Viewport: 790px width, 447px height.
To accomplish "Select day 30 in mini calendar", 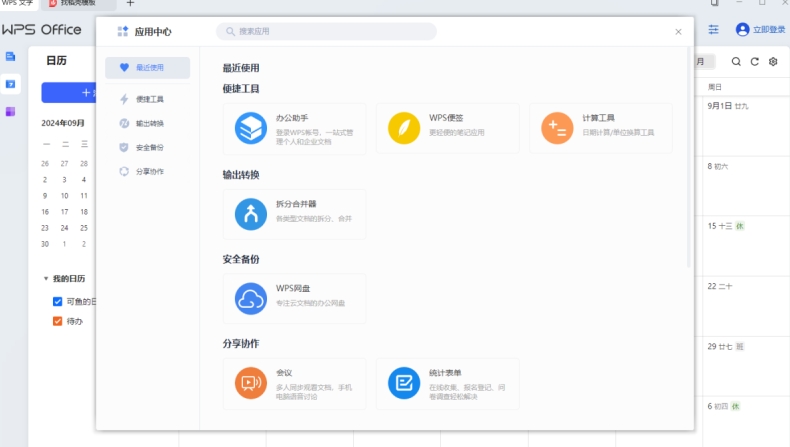I will [45, 244].
